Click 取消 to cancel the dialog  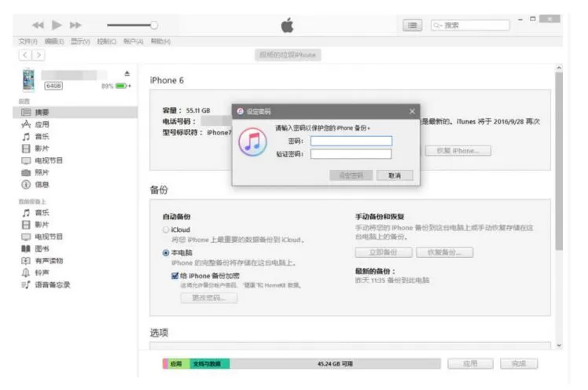(x=395, y=175)
